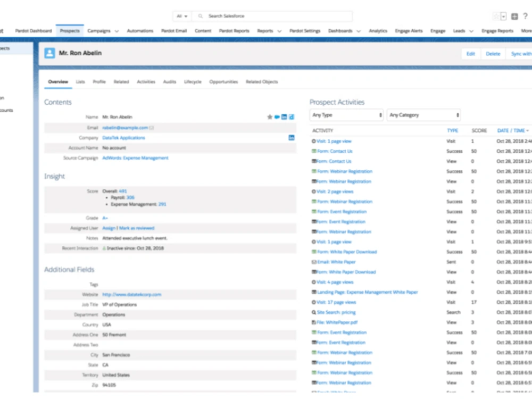Open the LinkedIn icon in the Company row
Image resolution: width=532 pixels, height=399 pixels.
click(x=292, y=138)
